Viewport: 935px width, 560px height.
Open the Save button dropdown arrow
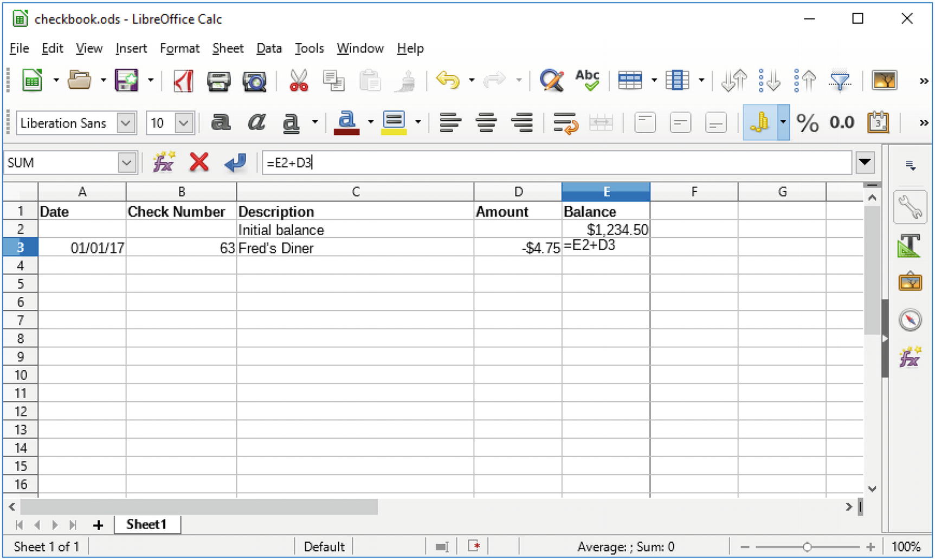tap(151, 80)
